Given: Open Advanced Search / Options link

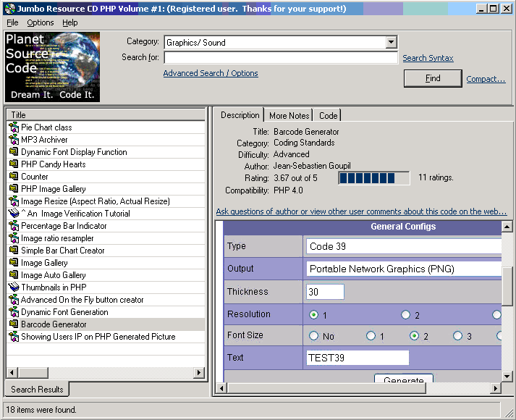Looking at the screenshot, I should coord(211,73).
